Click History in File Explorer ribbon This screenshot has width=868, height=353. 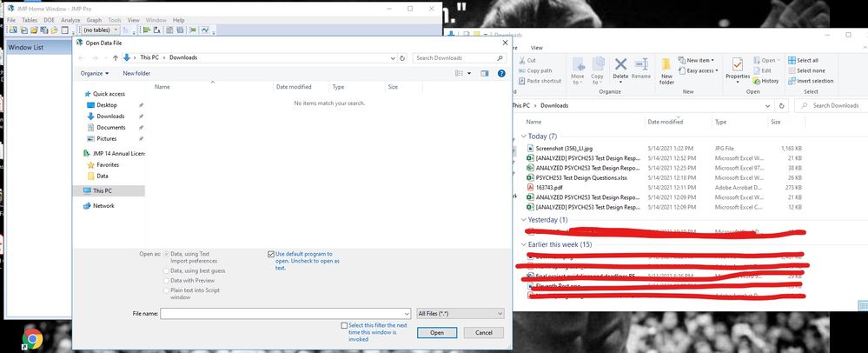click(x=765, y=81)
